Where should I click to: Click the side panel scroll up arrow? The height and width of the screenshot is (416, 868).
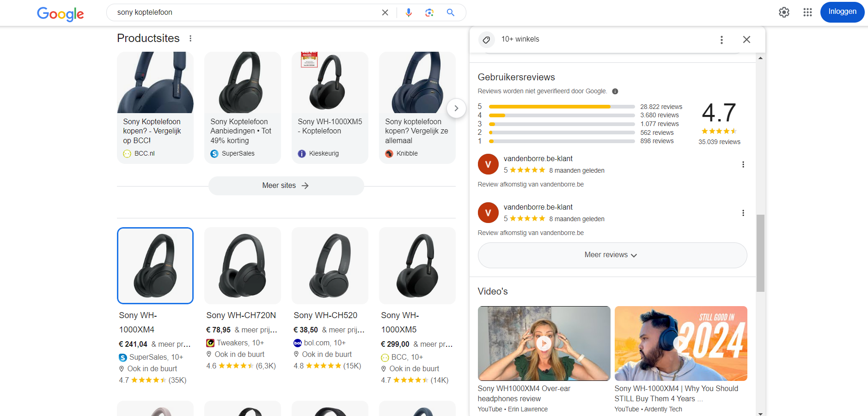coord(760,58)
